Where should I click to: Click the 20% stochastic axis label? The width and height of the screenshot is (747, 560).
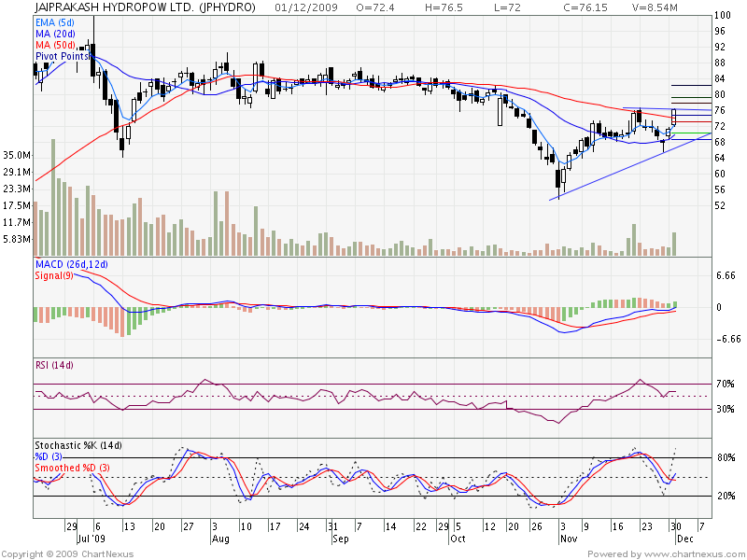tap(726, 496)
